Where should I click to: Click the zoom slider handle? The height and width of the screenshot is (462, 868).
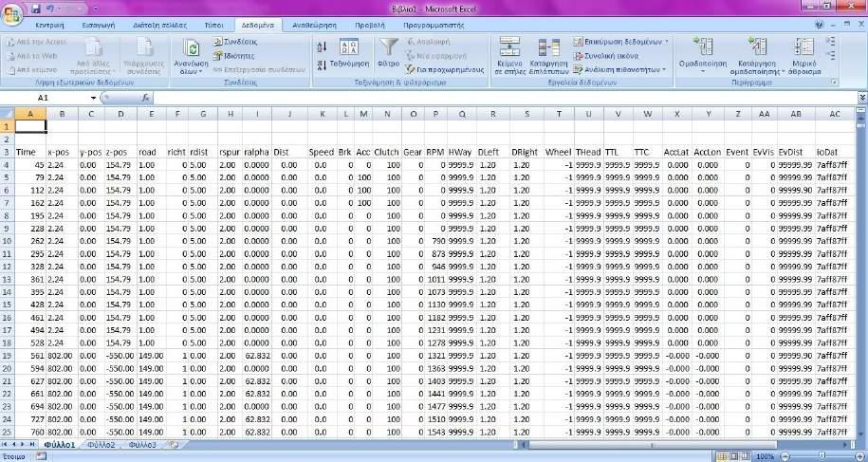point(822,456)
